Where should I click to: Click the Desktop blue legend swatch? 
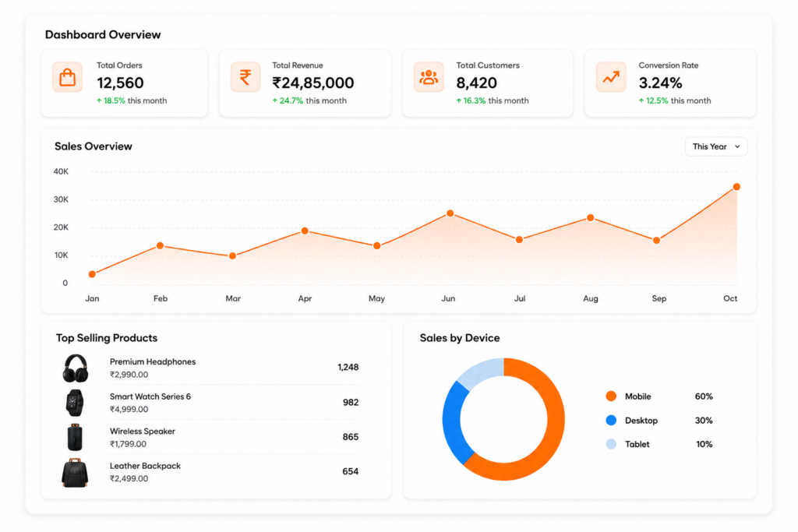tap(611, 420)
